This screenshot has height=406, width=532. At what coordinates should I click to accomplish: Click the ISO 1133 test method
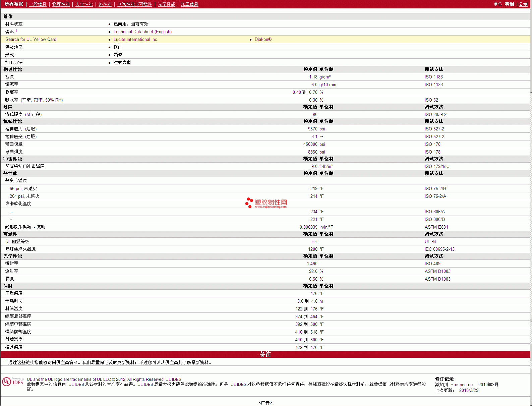pos(433,85)
